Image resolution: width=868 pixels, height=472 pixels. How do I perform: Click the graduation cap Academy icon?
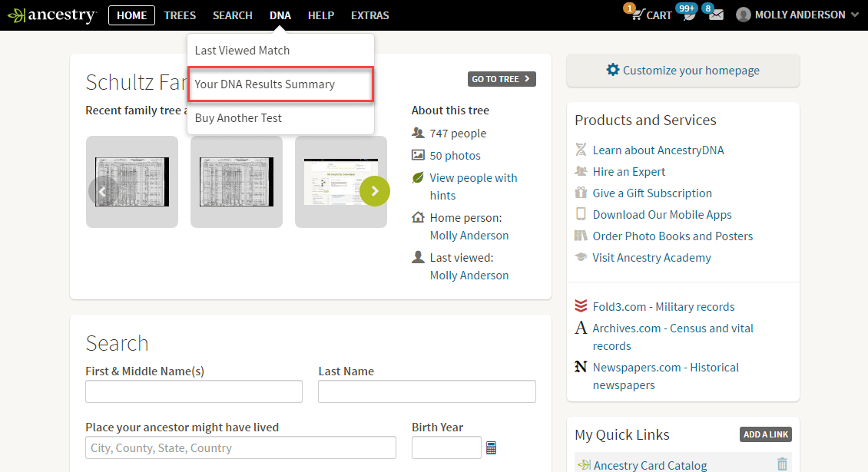click(581, 257)
